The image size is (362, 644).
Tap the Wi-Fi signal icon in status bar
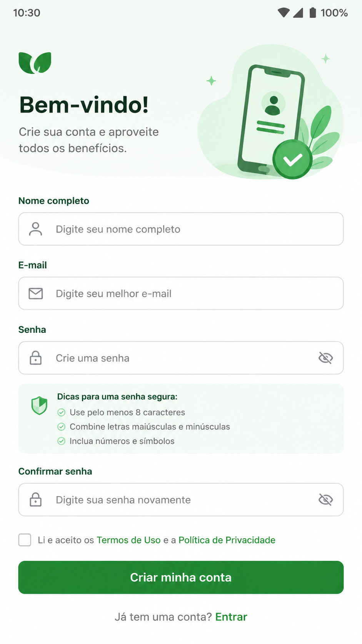pyautogui.click(x=284, y=13)
